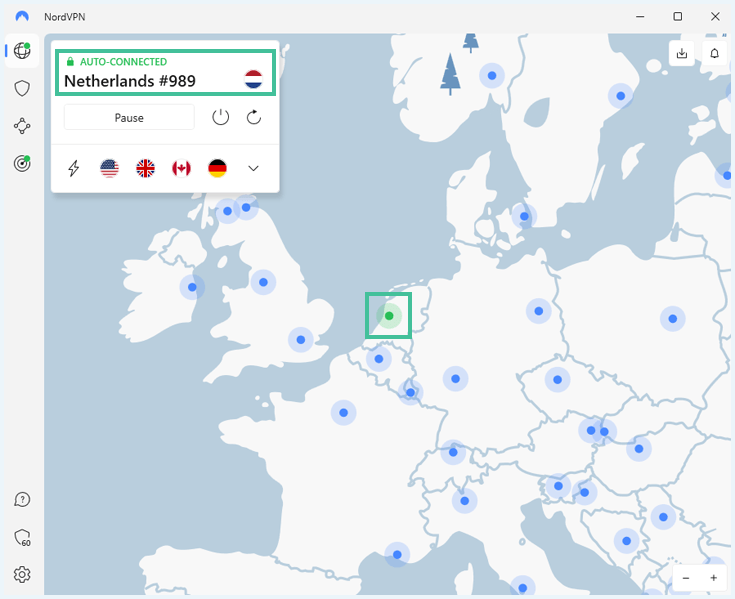Select the northern Italy server map pin
The height and width of the screenshot is (599, 735).
pyautogui.click(x=465, y=501)
